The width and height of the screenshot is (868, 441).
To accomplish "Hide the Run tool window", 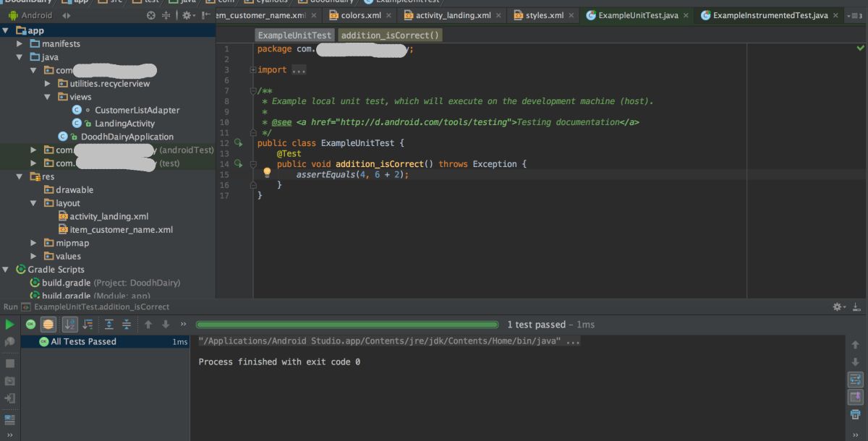I will (856, 307).
